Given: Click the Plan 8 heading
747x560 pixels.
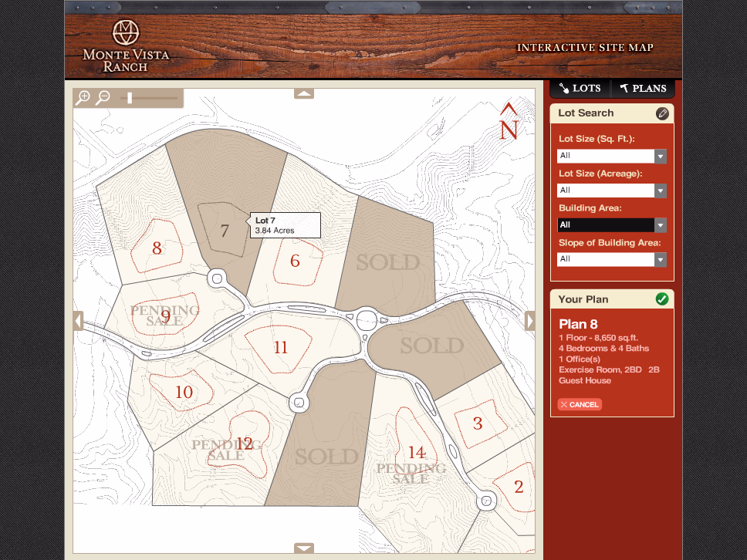Looking at the screenshot, I should pyautogui.click(x=578, y=324).
